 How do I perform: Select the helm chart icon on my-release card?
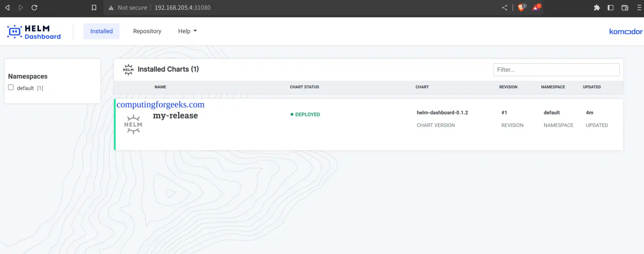[133, 124]
